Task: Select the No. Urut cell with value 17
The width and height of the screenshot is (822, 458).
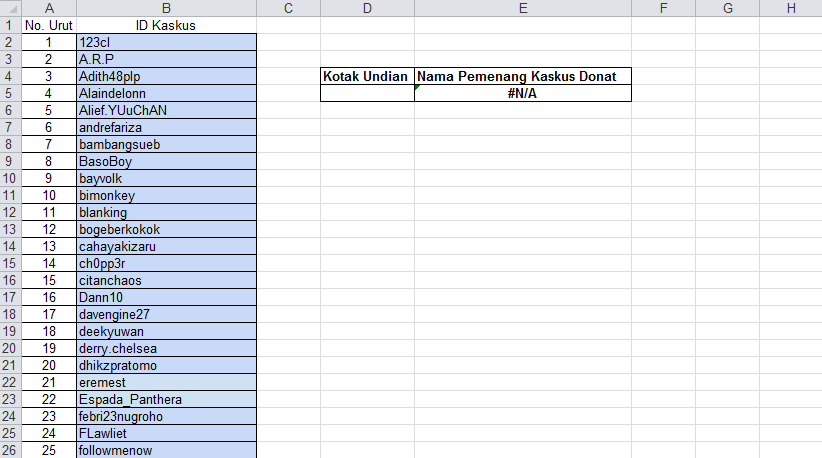Action: 49,314
